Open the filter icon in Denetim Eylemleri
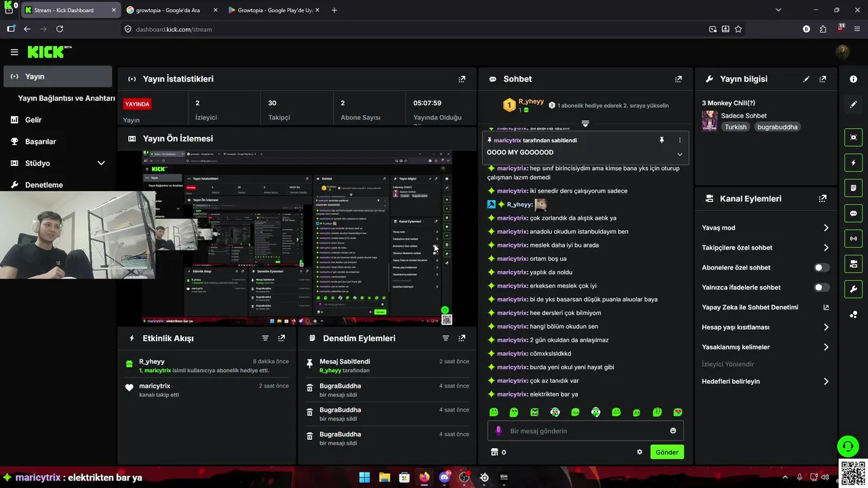The height and width of the screenshot is (488, 868). (446, 338)
